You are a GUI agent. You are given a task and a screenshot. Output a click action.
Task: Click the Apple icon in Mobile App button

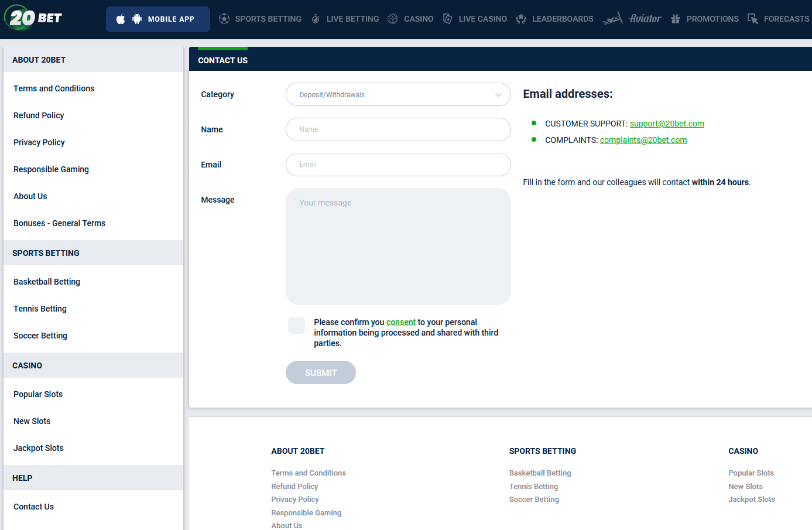pos(121,19)
